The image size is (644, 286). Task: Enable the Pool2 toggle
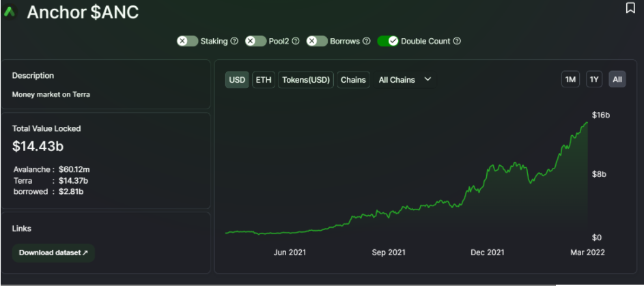click(256, 41)
